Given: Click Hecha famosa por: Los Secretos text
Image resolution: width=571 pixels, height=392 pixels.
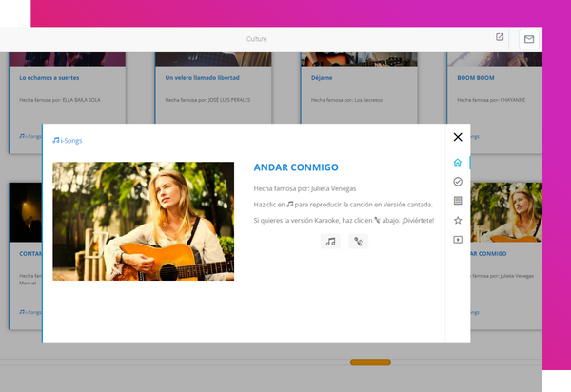Looking at the screenshot, I should click(x=346, y=100).
